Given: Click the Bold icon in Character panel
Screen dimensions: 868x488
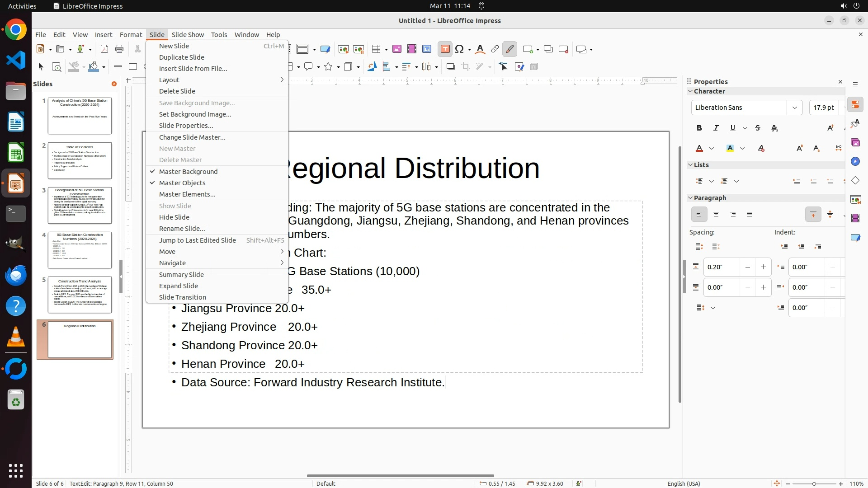Looking at the screenshot, I should [x=699, y=128].
